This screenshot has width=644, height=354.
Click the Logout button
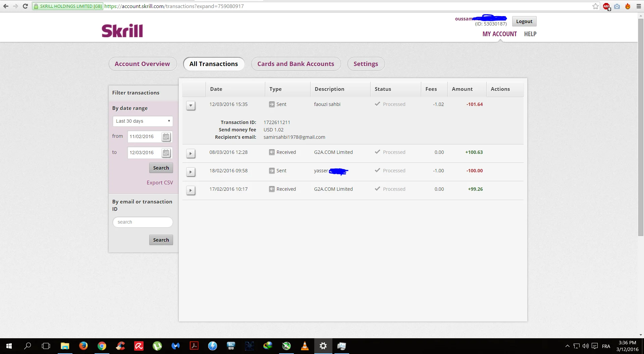524,21
